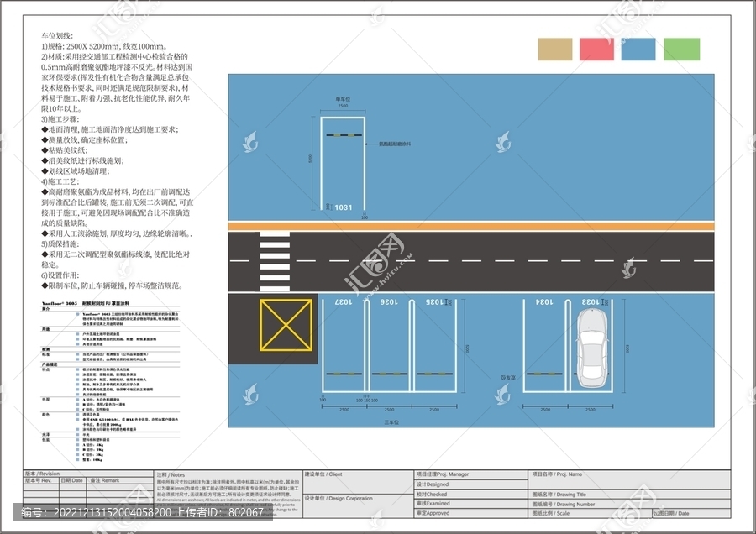The width and height of the screenshot is (756, 534).
Task: Click the 设计单位 / Design Corporation cell
Action: [358, 506]
